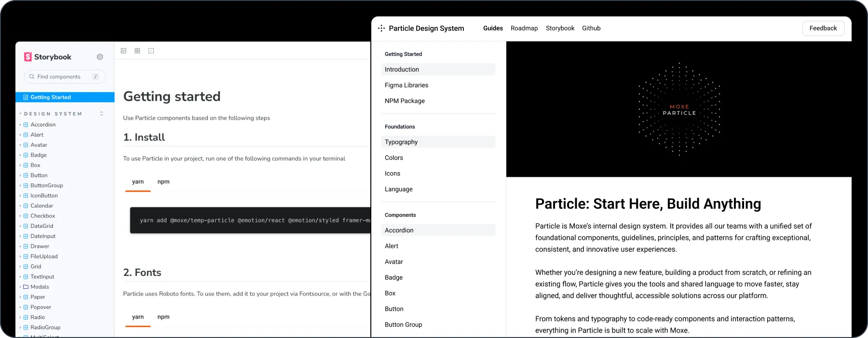Expand the Paper tree arrow in Storybook
The image size is (868, 338).
coord(20,297)
